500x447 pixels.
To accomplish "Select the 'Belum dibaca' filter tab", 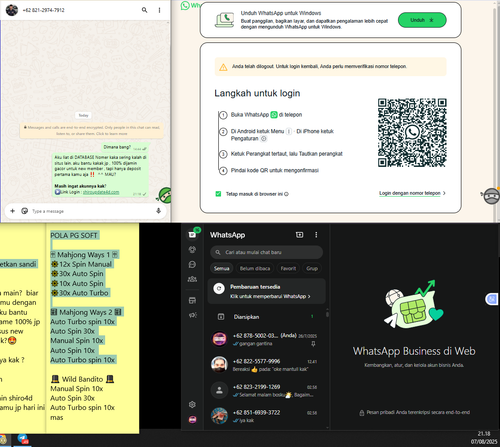I will [255, 268].
